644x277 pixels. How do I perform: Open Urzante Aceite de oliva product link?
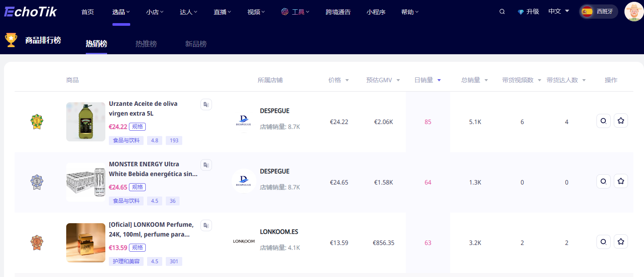[143, 108]
